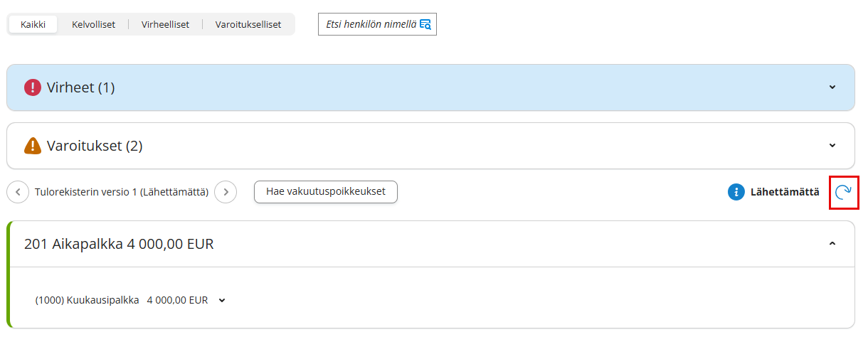Click the Tulorekisterin versio 1 text
The height and width of the screenshot is (337, 868).
click(121, 192)
